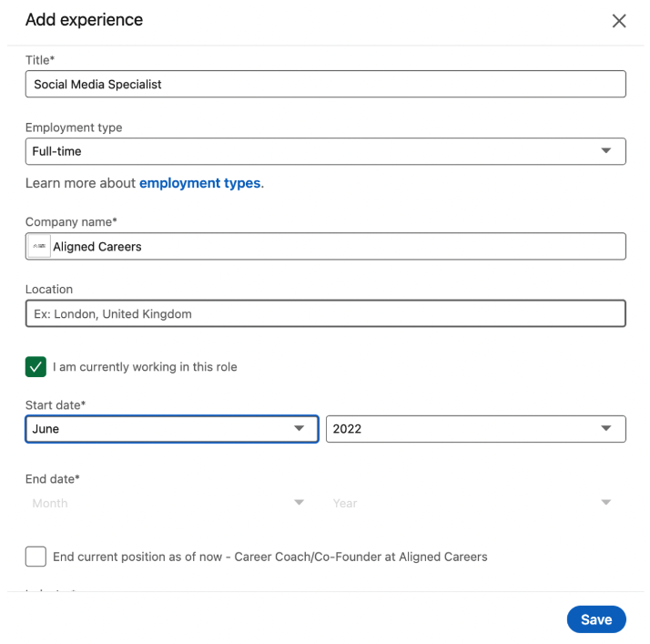Viewport: 650px width, 644px height.
Task: Click the arrow beside start year 2022
Action: (x=606, y=428)
